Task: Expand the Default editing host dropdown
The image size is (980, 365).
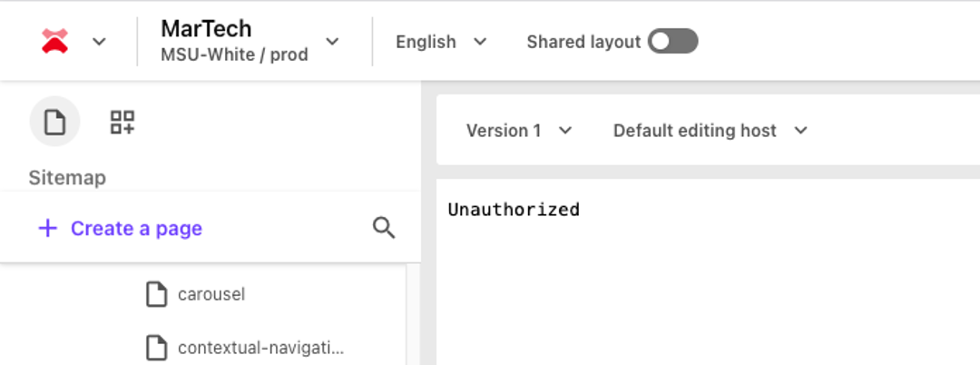Action: point(710,131)
